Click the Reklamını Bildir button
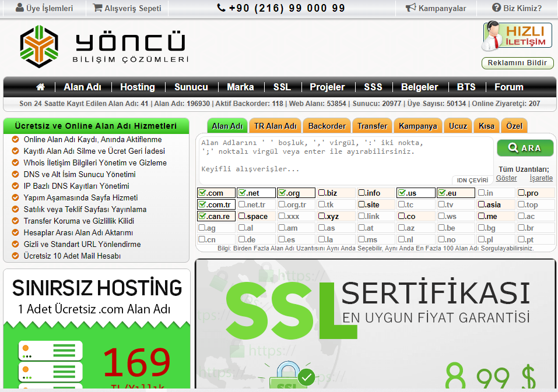This screenshot has width=558, height=392. tap(517, 63)
